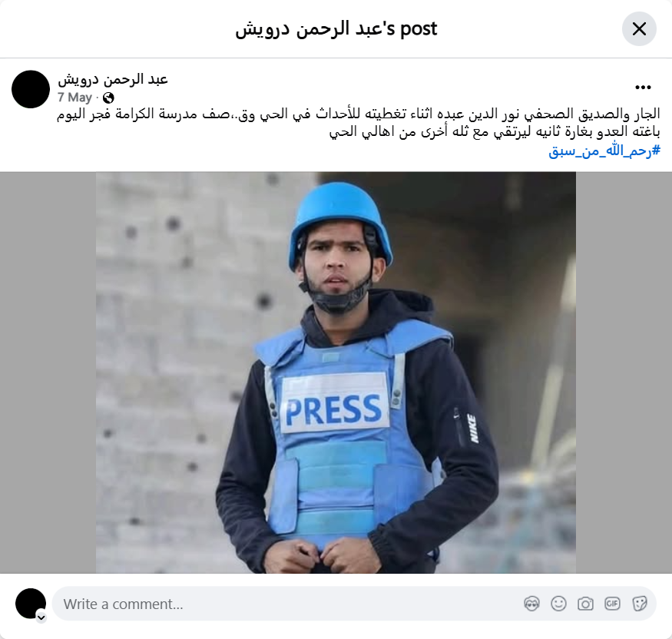Open the sticker picker icon
672x639 pixels.
pos(639,604)
